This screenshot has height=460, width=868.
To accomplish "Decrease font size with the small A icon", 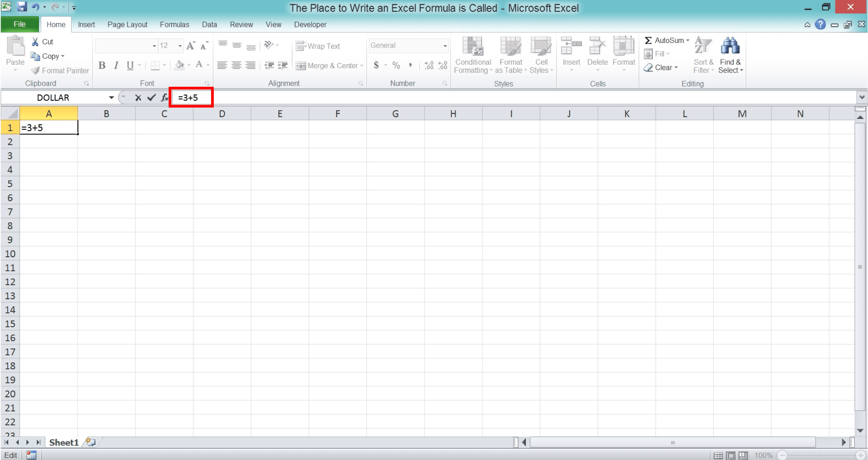I will [x=204, y=46].
